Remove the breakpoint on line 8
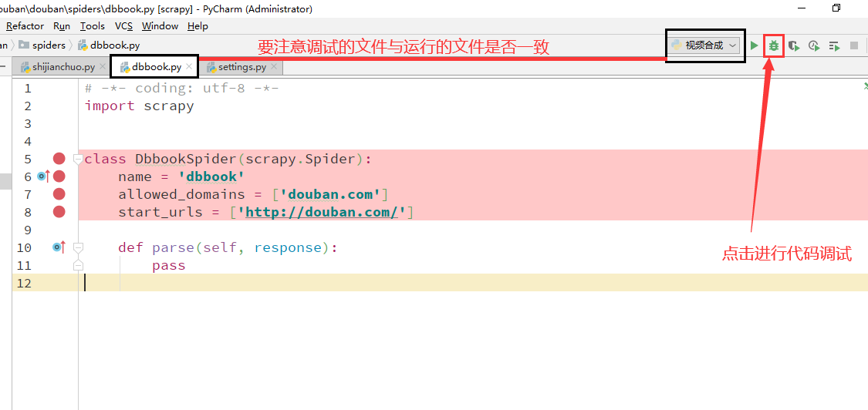 click(59, 212)
